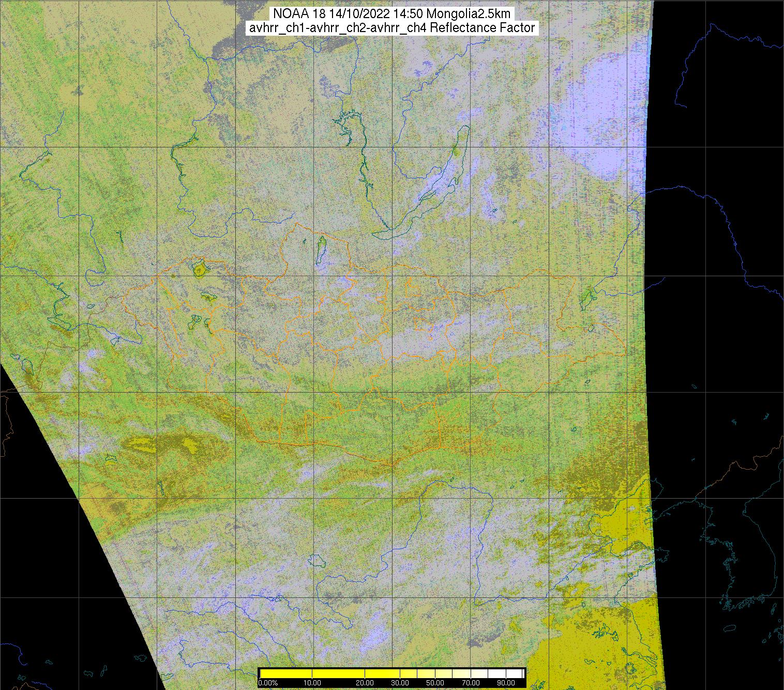Select the "30.00" colorbar label
This screenshot has height=690, width=784.
pos(400,683)
